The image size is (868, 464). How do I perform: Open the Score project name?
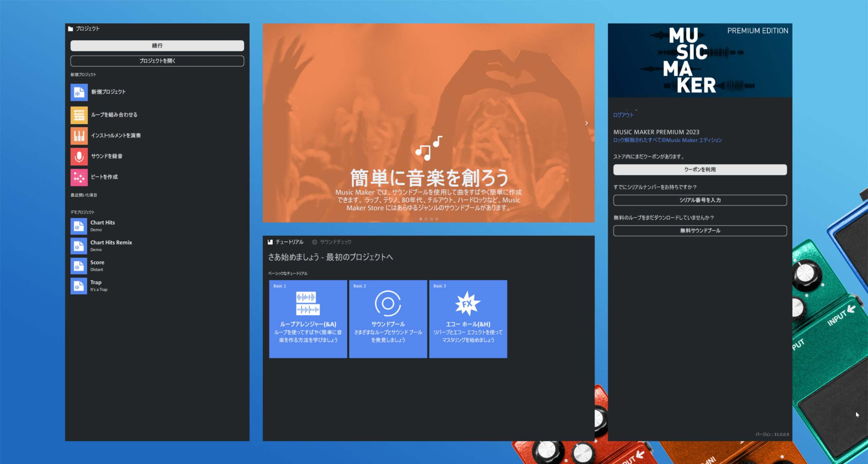point(97,263)
